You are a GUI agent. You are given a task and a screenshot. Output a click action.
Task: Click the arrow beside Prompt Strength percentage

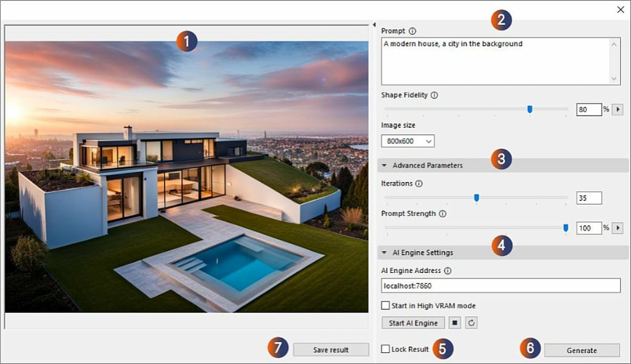(618, 227)
